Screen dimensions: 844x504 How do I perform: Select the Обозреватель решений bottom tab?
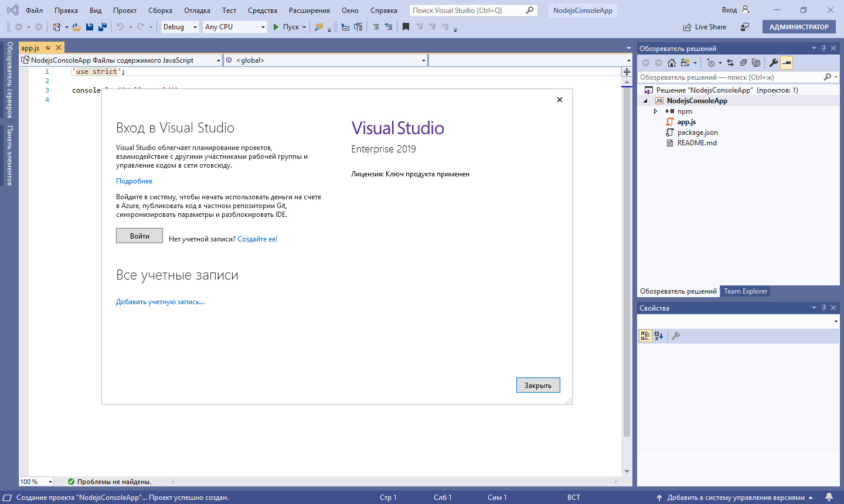(678, 291)
